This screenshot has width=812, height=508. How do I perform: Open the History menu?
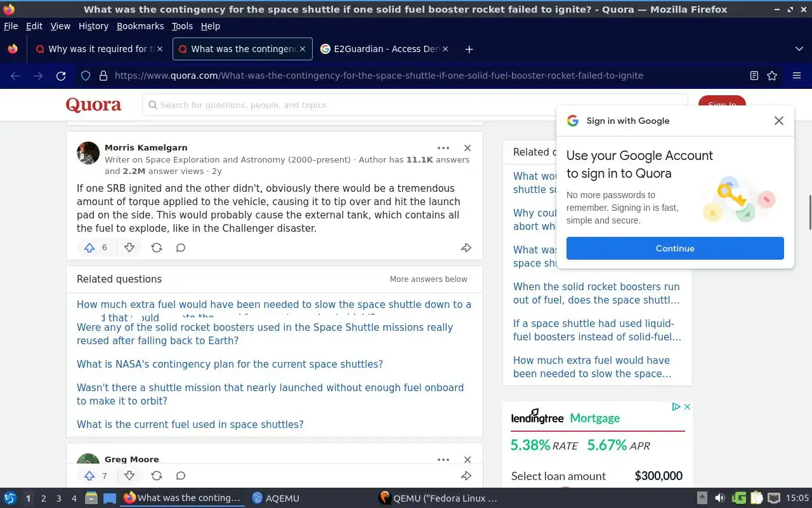(x=93, y=26)
